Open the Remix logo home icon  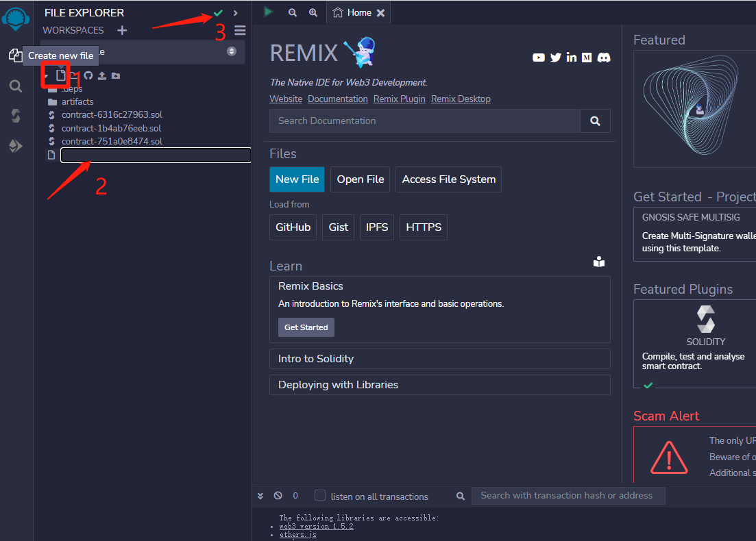(x=16, y=19)
